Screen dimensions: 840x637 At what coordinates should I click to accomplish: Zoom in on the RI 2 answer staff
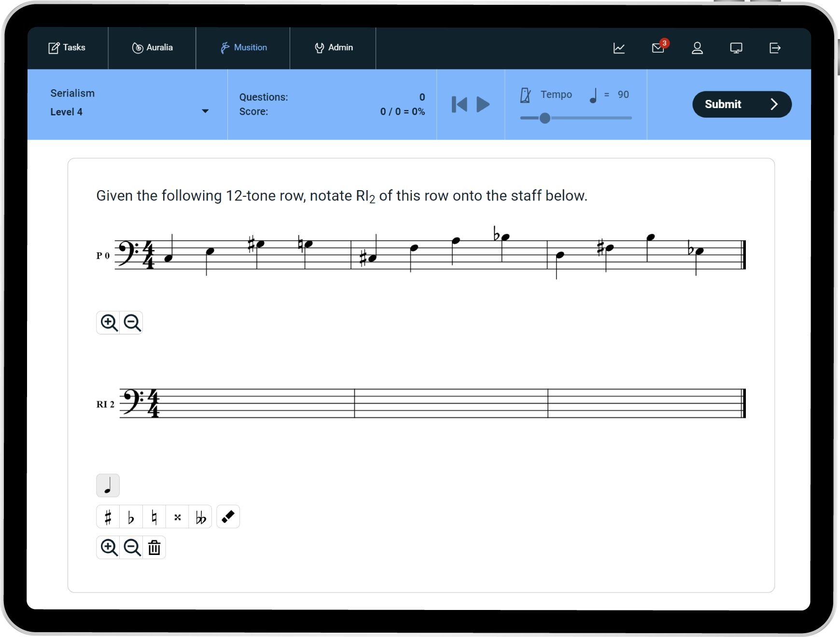[x=109, y=548]
